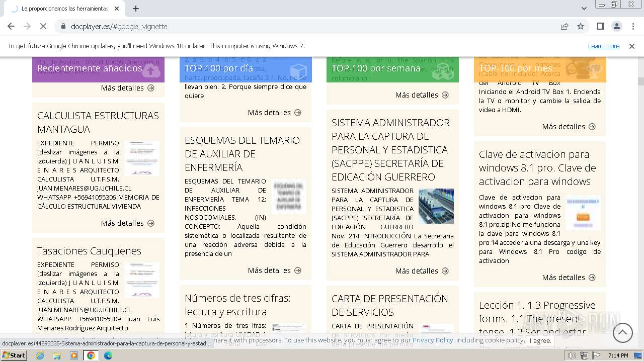
Task: Open Windows Media Player from taskbar
Action: [74, 355]
